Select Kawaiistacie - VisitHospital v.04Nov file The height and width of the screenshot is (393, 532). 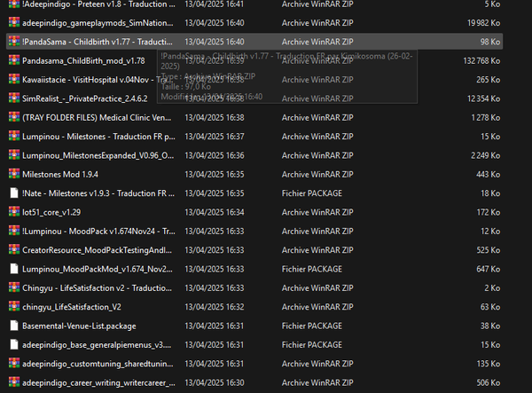coord(98,80)
